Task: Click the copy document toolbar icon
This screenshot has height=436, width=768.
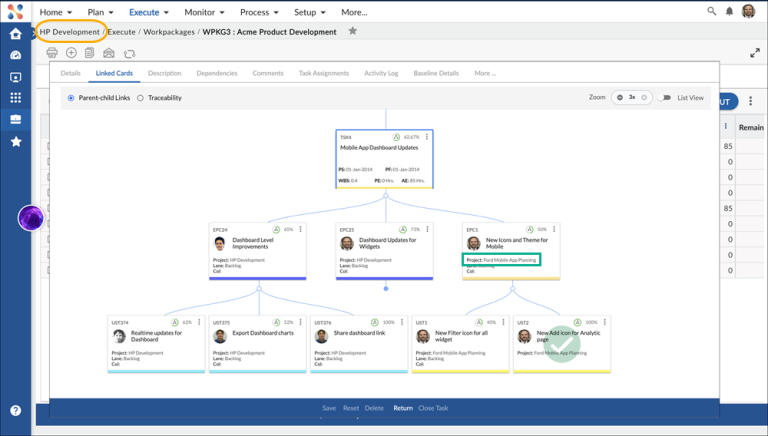Action: [89, 52]
